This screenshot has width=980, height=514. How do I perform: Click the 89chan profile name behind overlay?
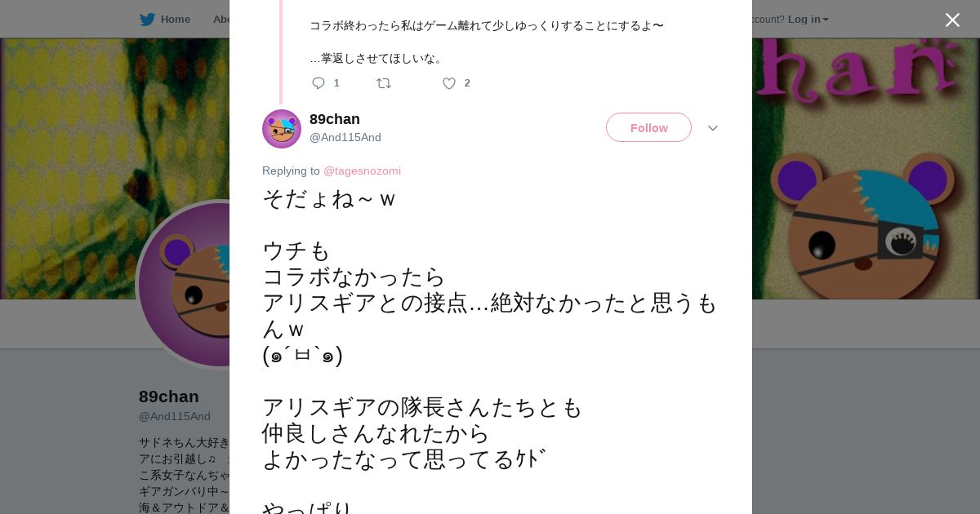[x=169, y=397]
